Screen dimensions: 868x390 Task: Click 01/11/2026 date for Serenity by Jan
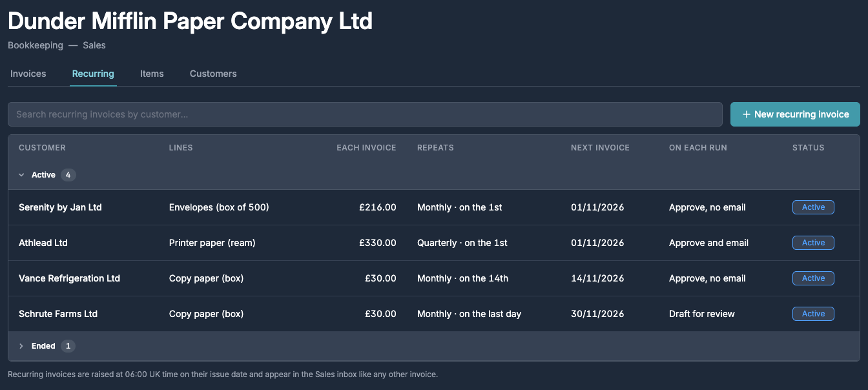click(x=597, y=207)
